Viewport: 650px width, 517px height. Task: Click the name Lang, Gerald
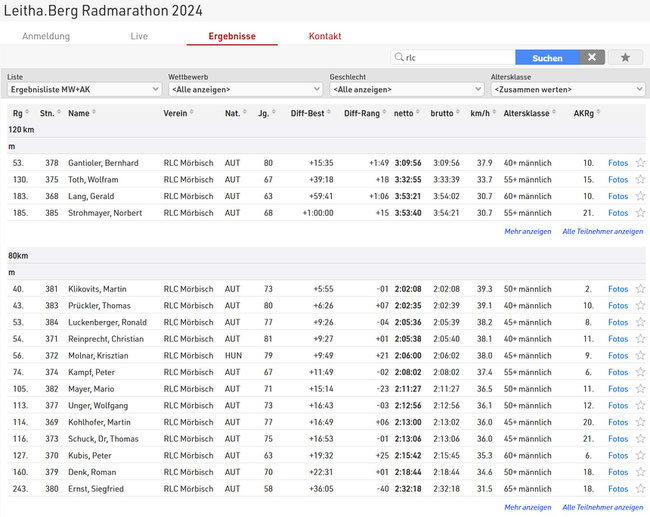click(91, 196)
